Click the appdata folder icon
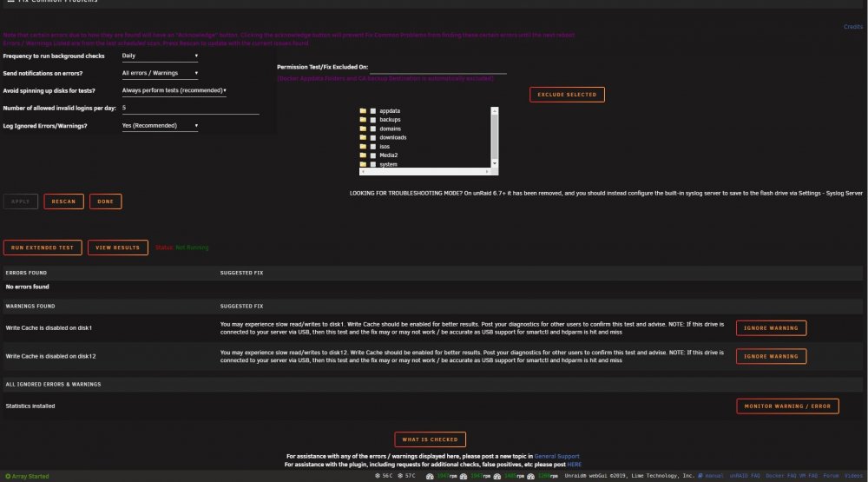Viewport: 868px width, 482px height. tap(363, 111)
